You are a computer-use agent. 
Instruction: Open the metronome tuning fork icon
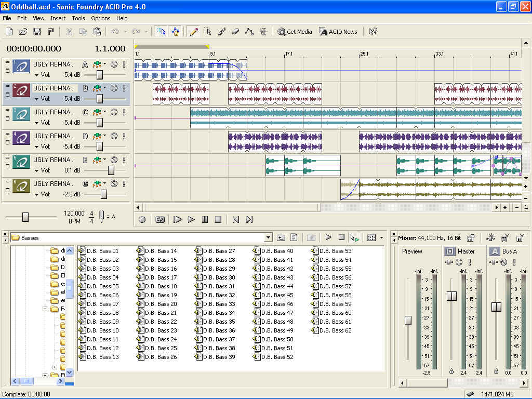102,217
